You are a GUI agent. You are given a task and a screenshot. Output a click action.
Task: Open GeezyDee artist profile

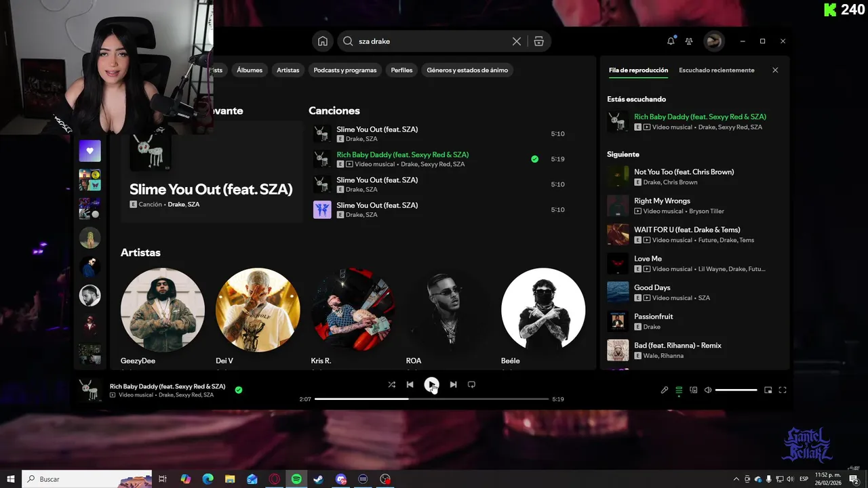(x=162, y=317)
